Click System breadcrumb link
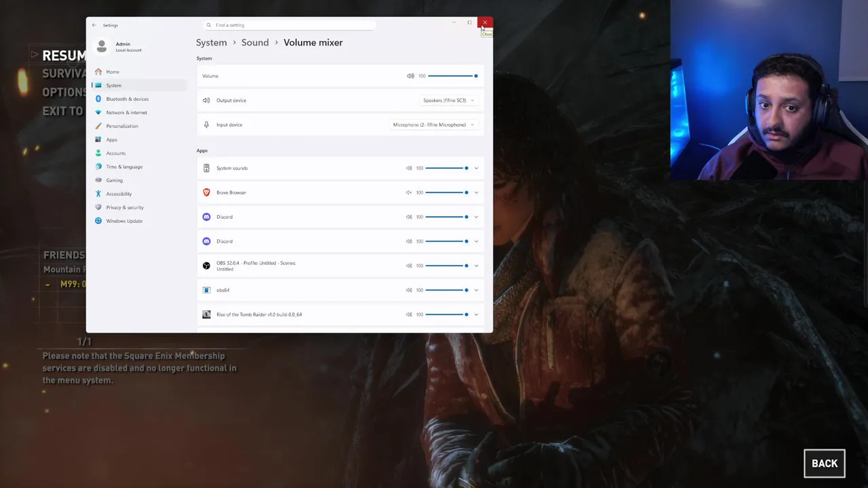Viewport: 868px width, 488px height. coord(212,43)
